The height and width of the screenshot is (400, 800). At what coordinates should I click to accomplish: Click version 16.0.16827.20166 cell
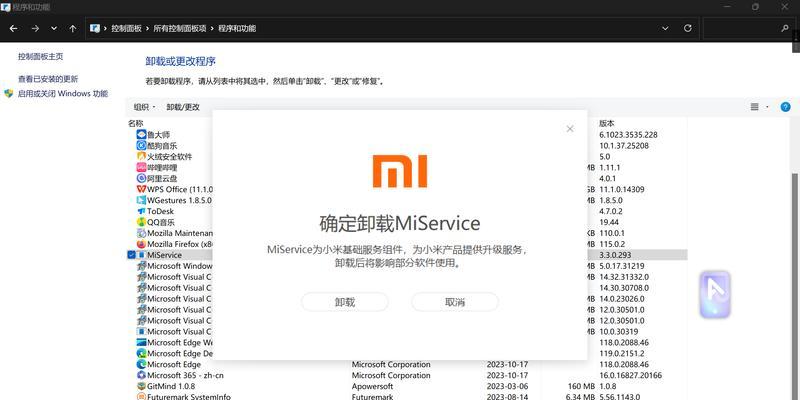tap(630, 376)
